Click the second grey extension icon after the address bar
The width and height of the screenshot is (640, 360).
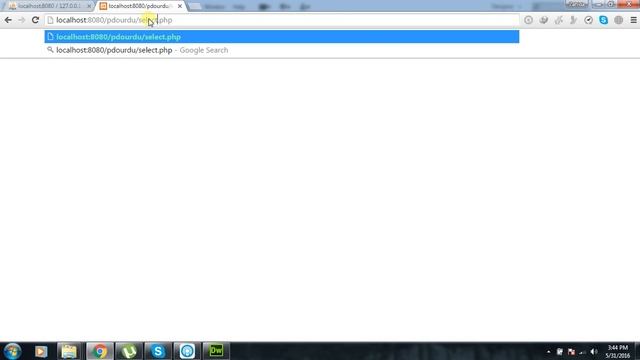[544, 20]
